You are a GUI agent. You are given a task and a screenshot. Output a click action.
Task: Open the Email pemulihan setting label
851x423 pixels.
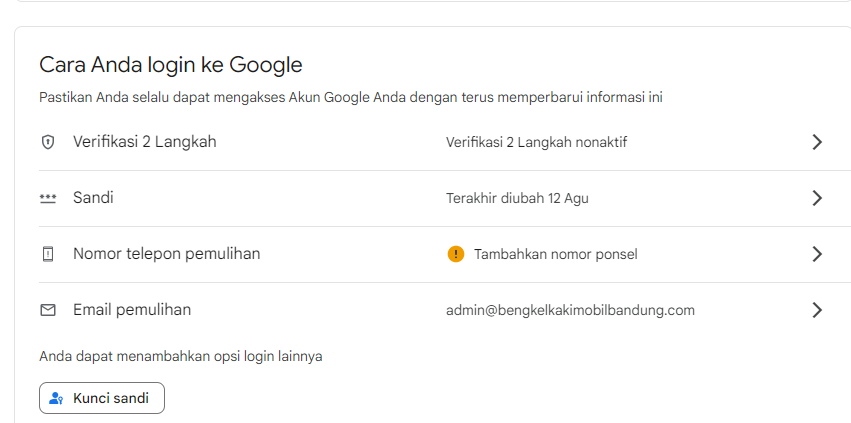pos(132,310)
